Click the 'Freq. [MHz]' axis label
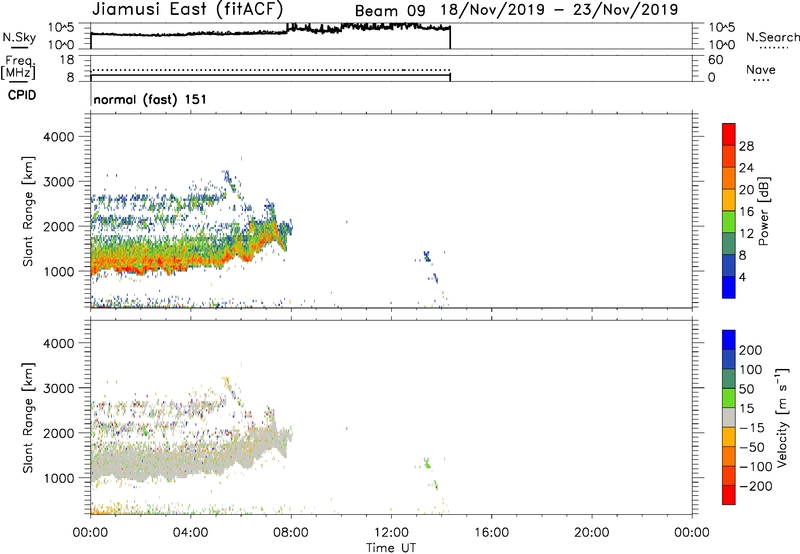This screenshot has height=554, width=800. pyautogui.click(x=18, y=67)
